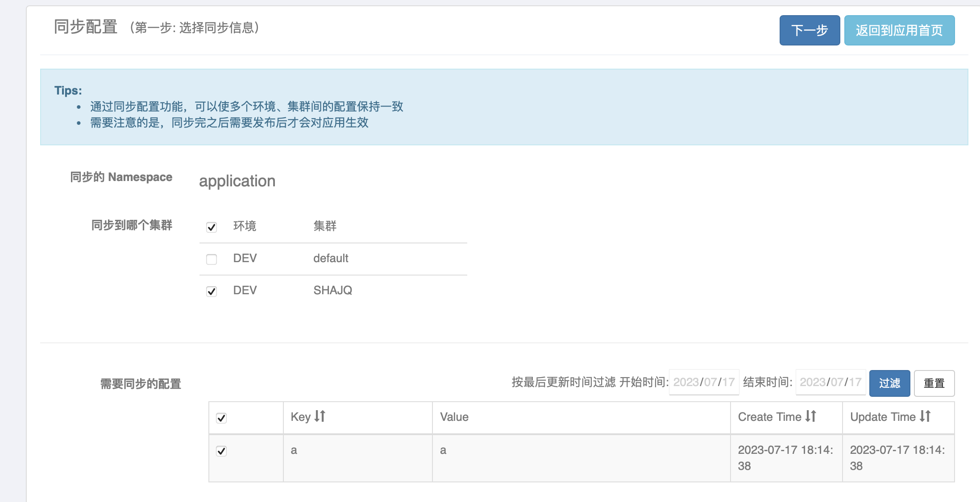Uncheck the config row with key a

221,451
